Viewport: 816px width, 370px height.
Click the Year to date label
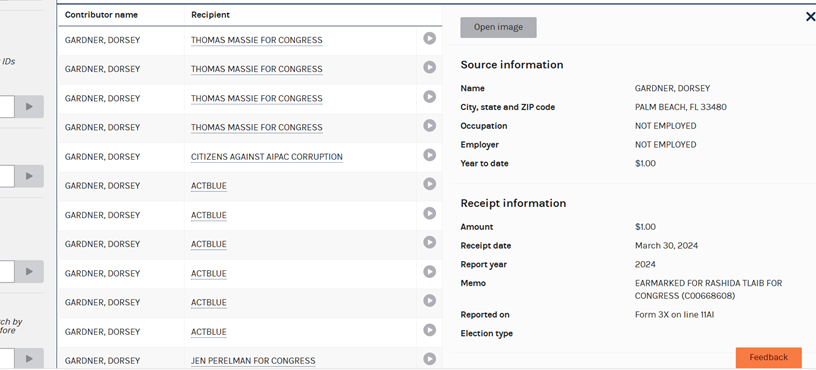pos(484,163)
